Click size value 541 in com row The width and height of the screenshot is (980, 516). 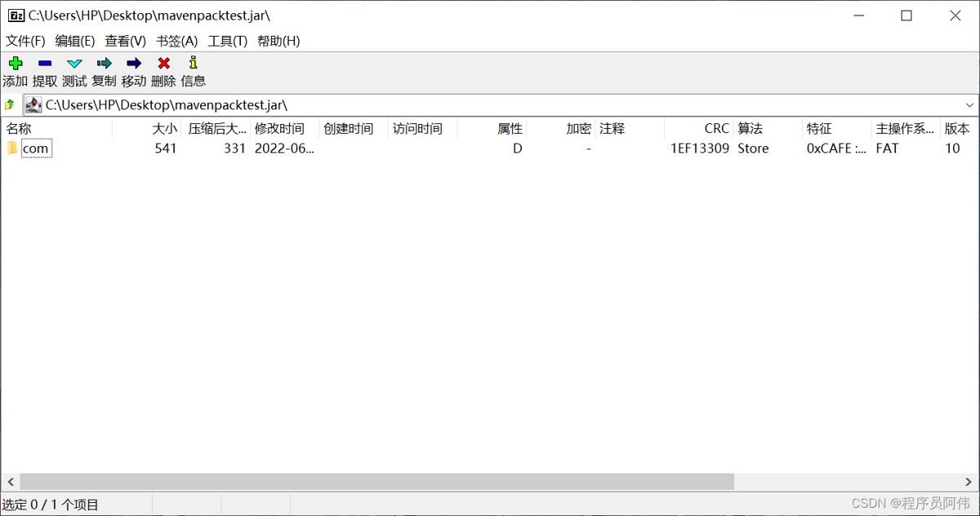[165, 149]
